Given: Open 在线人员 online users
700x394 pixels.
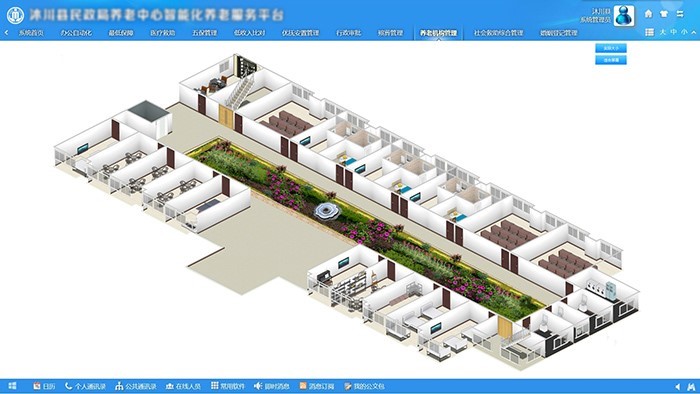Looking at the screenshot, I should [183, 386].
